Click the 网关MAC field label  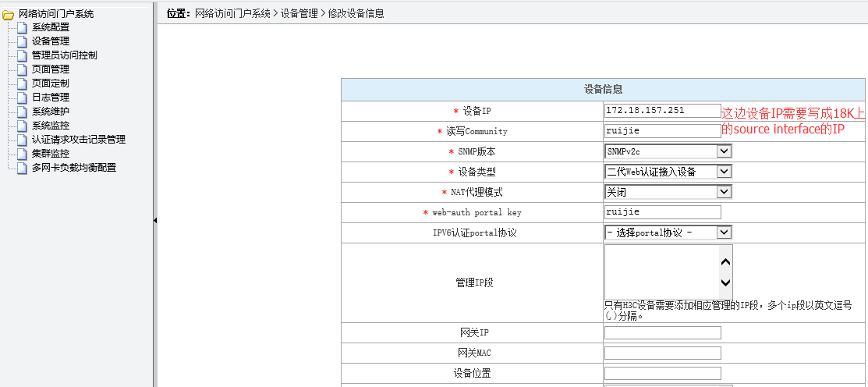[x=474, y=353]
